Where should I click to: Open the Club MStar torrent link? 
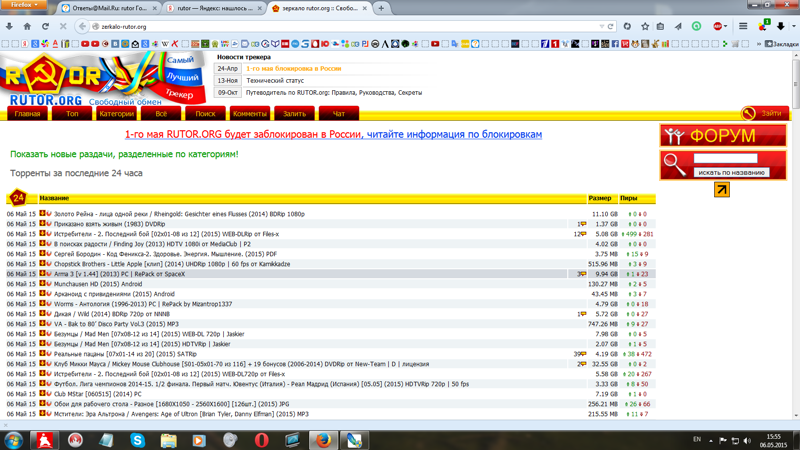click(x=97, y=394)
